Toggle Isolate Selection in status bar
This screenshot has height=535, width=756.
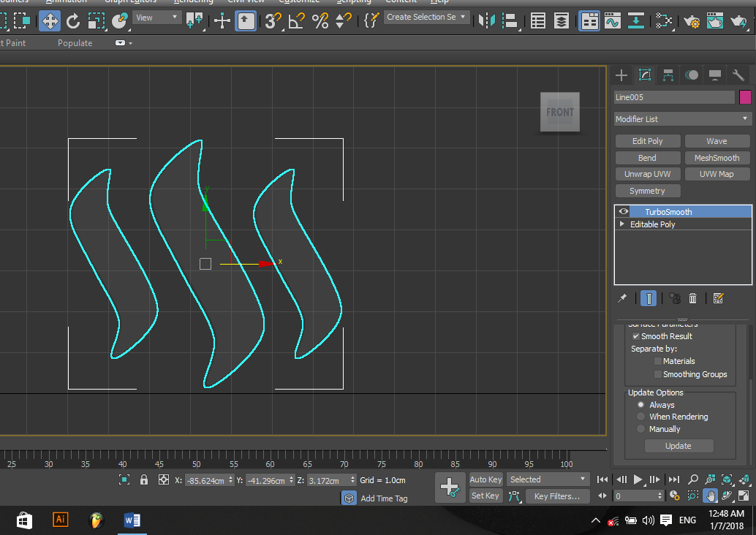[124, 479]
